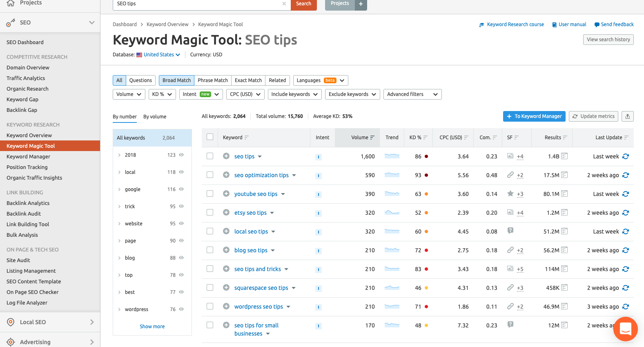Add seo tips keyword with plus icon
This screenshot has width=644, height=347.
[x=226, y=156]
